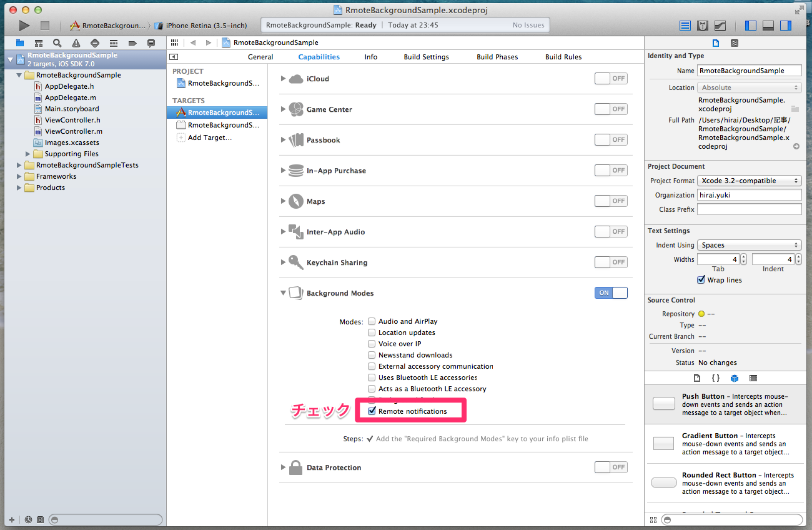Change Indent Using from Spaces
812x530 pixels.
click(748, 244)
